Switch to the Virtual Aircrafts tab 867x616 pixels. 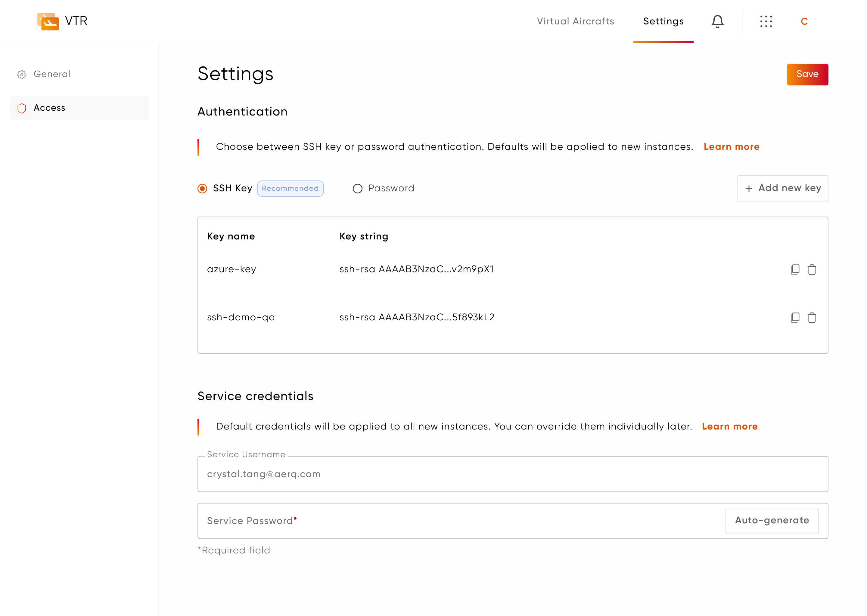tap(575, 21)
